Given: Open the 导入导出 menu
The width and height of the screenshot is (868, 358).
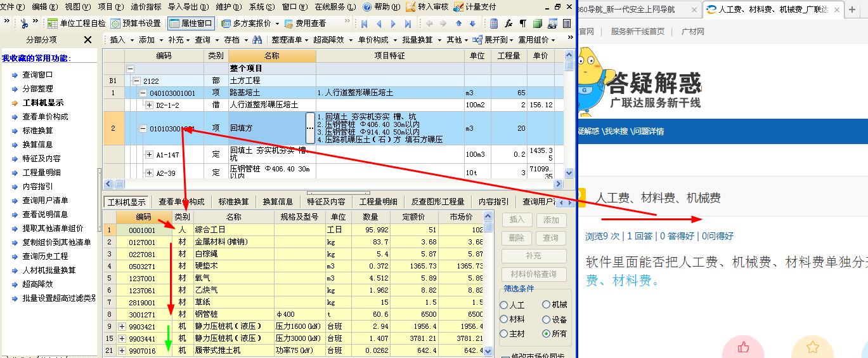Looking at the screenshot, I should (188, 6).
